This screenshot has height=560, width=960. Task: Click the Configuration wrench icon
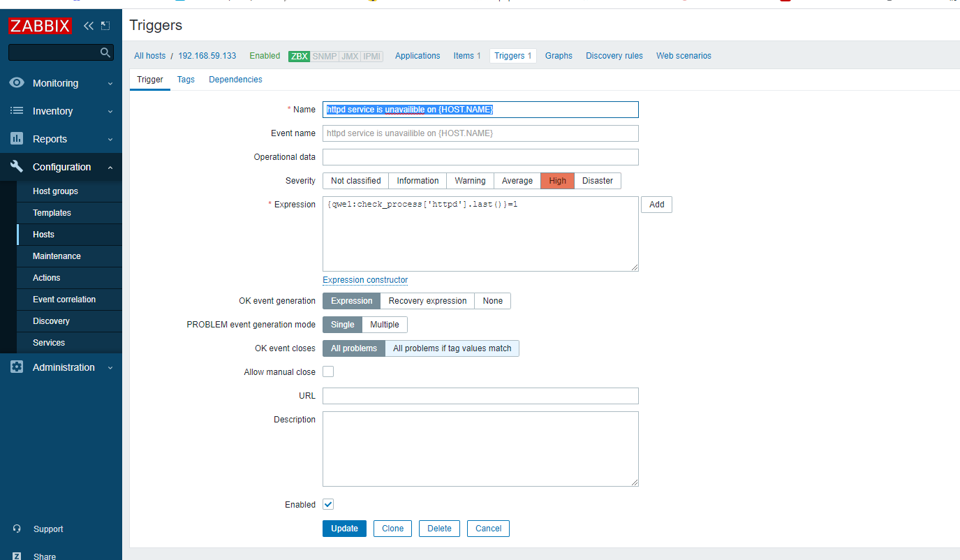coord(17,167)
